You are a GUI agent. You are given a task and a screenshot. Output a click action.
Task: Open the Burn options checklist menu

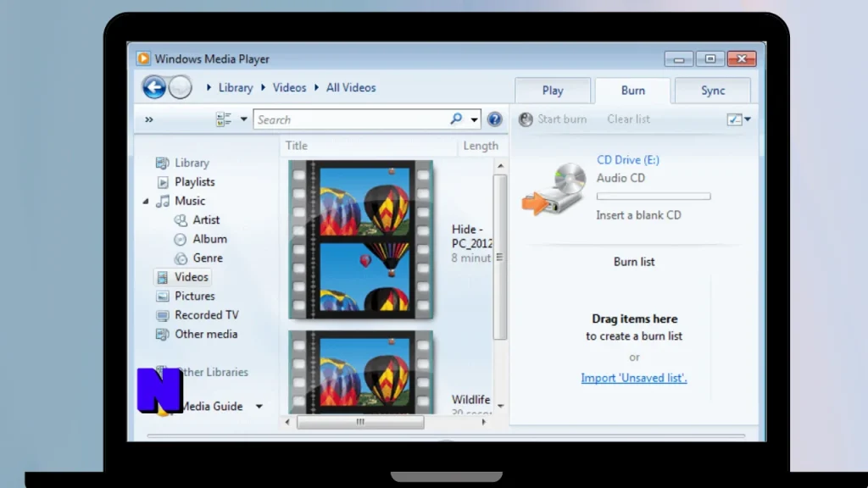click(x=739, y=119)
